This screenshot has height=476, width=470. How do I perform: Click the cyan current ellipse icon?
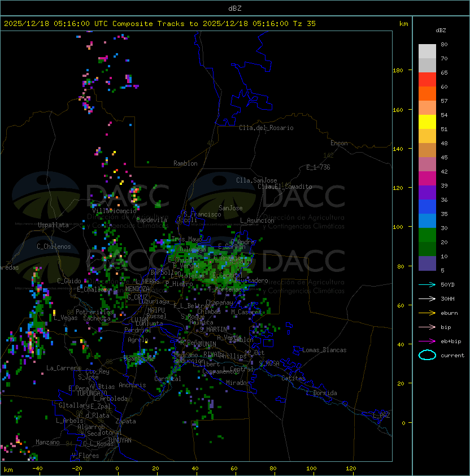pos(427,355)
